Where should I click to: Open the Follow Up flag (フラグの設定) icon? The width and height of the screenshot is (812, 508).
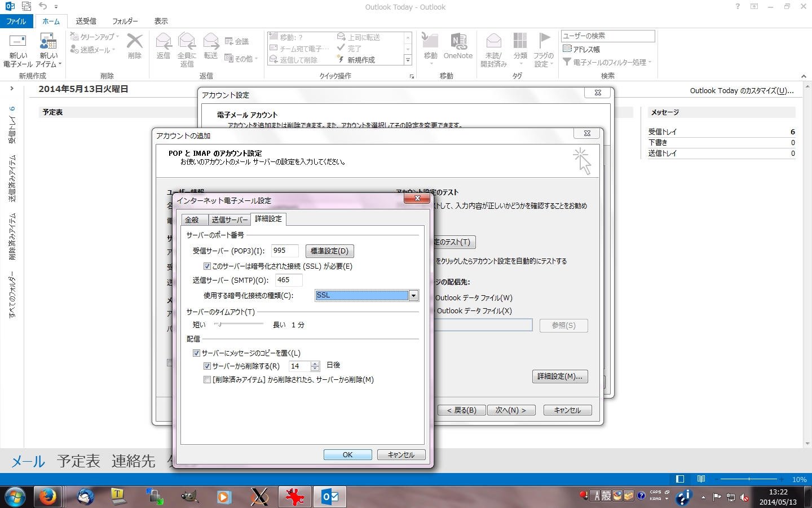(x=544, y=50)
